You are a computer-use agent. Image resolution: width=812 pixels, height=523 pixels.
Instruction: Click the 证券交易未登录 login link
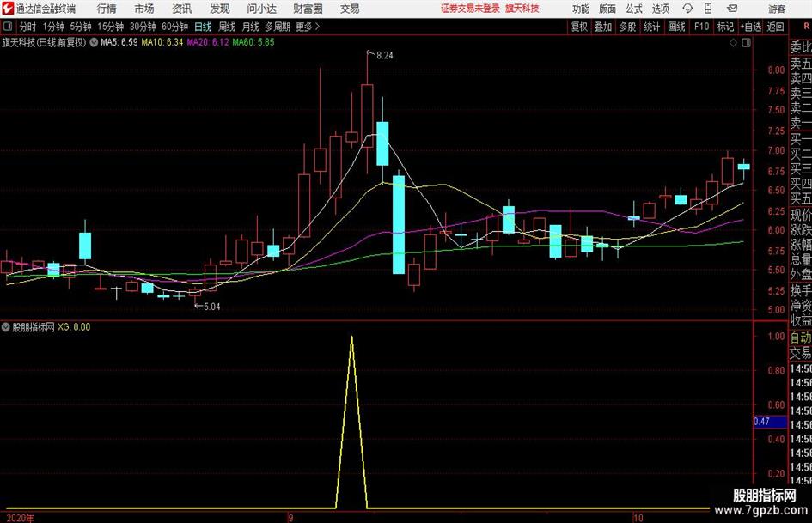click(x=470, y=9)
